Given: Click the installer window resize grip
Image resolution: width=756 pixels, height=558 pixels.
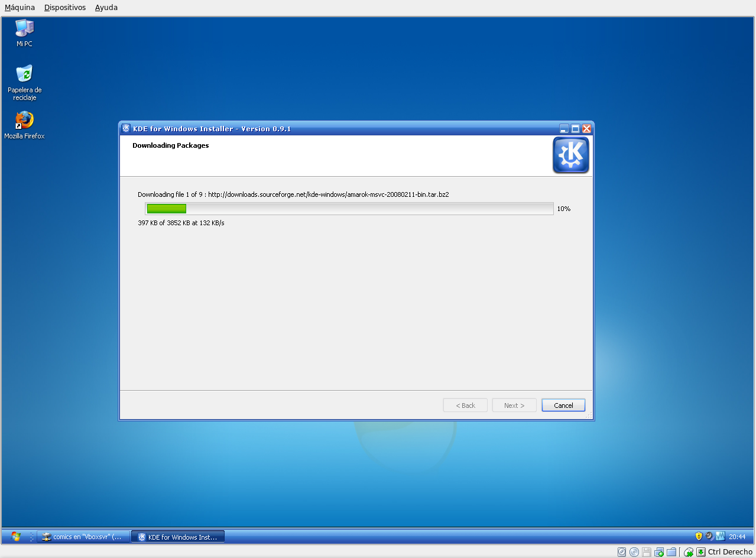Looking at the screenshot, I should [x=589, y=416].
